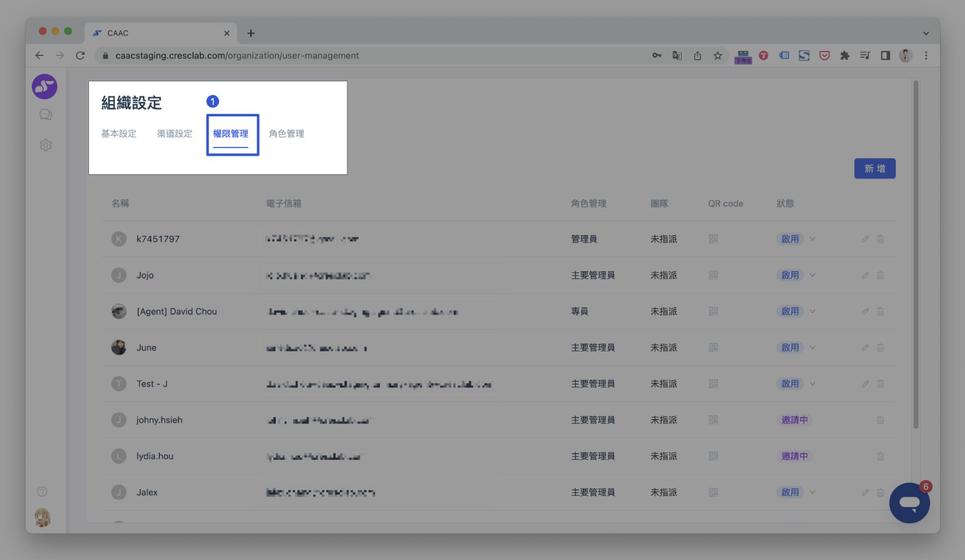Open the chat support widget bubble
This screenshot has height=560, width=965.
pos(909,503)
